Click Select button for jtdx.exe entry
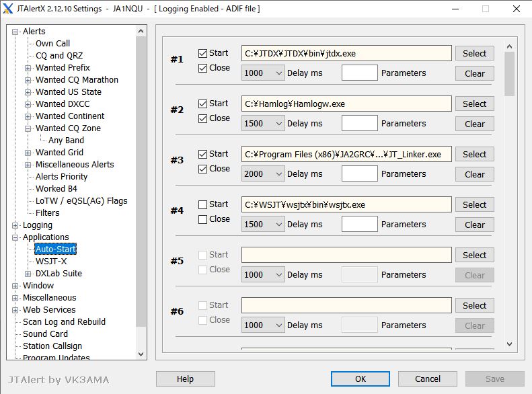 [474, 54]
